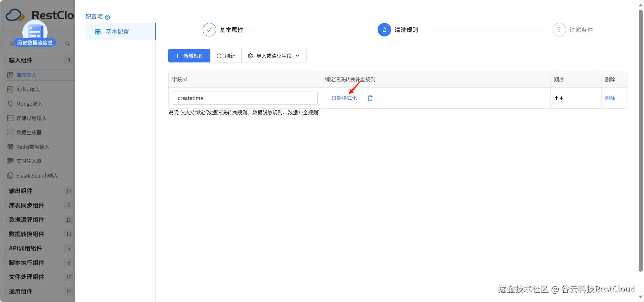The image size is (644, 302).
Task: Select Redis数据输入 component
Action: [28, 147]
